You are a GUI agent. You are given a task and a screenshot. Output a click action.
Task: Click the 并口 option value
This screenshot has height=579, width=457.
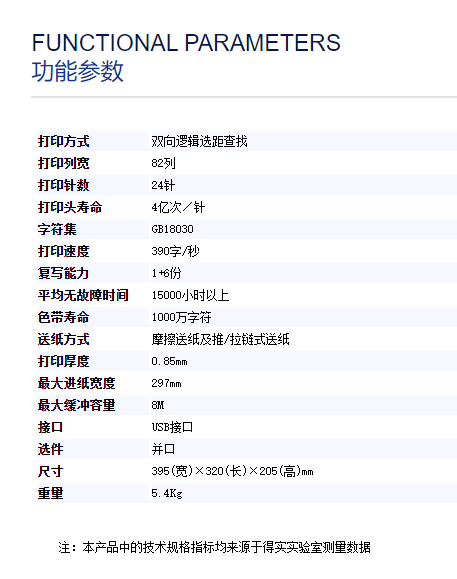point(163,449)
